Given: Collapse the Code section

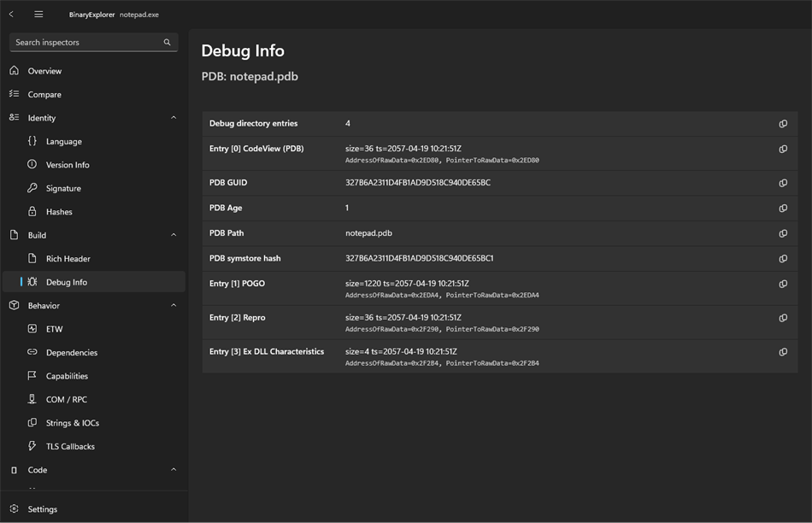Looking at the screenshot, I should click(174, 470).
